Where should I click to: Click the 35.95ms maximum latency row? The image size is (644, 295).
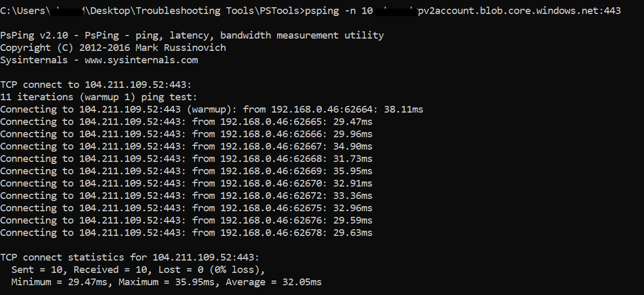(x=186, y=171)
